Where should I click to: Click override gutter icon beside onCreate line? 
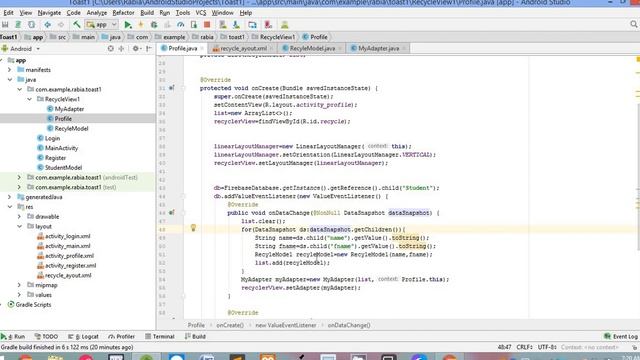pos(172,88)
